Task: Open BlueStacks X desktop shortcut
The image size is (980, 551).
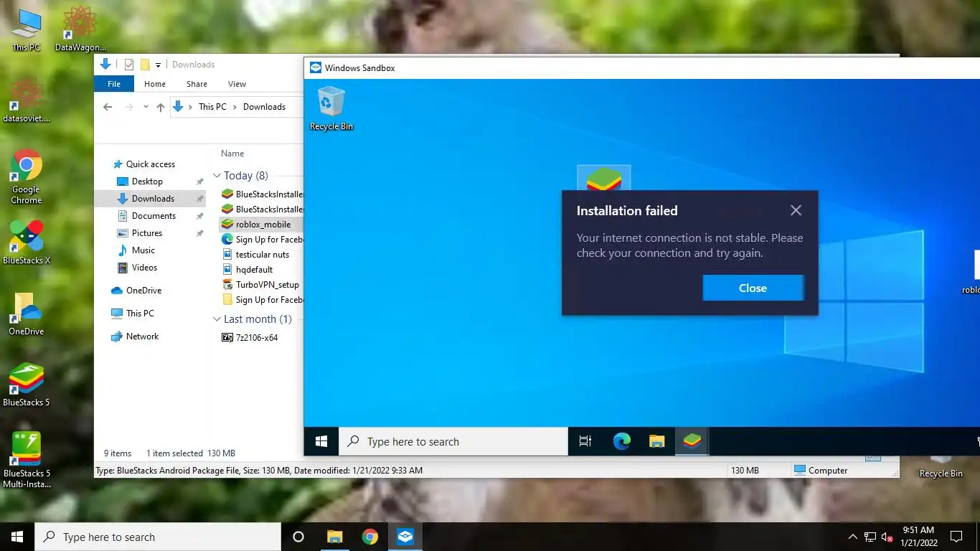Action: point(27,242)
